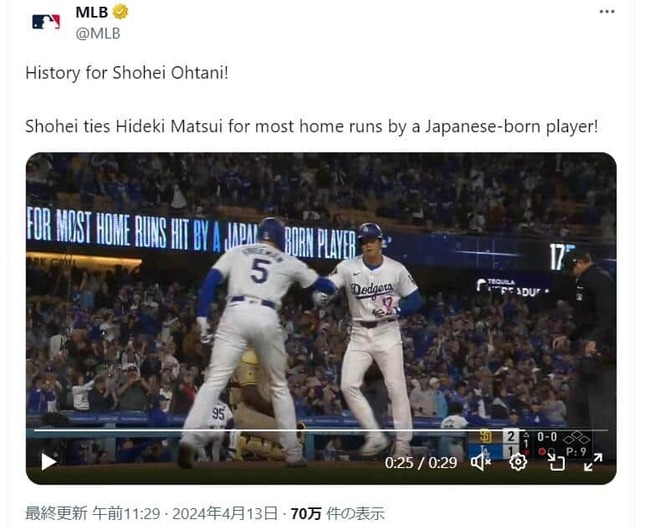Open video settings gear icon

pos(518,462)
